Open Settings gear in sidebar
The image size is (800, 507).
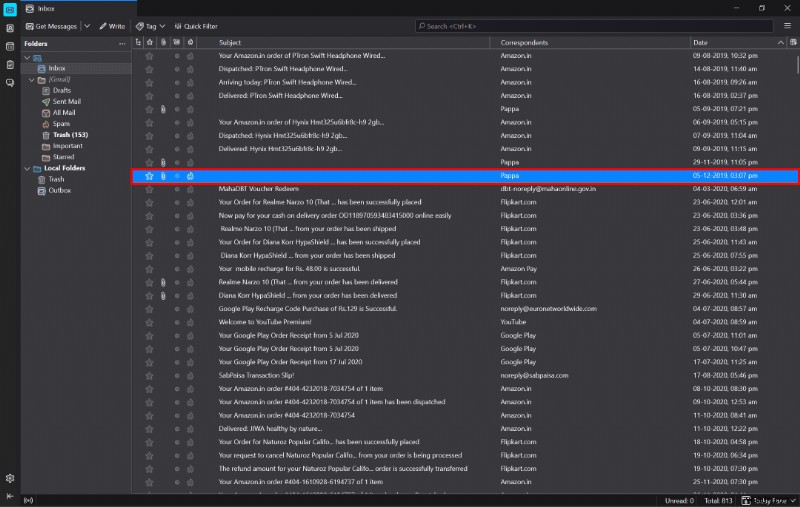tap(10, 478)
